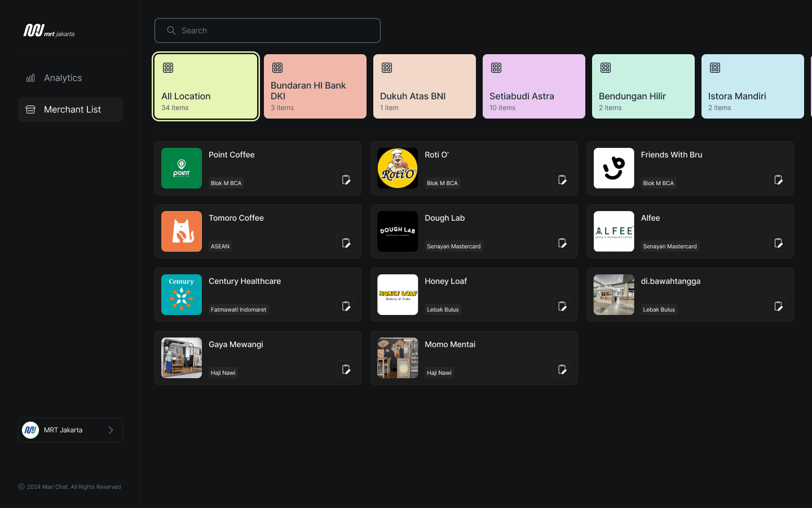The image size is (812, 508).
Task: Click the edit icon on Gaya Mewangi card
Action: 346,369
